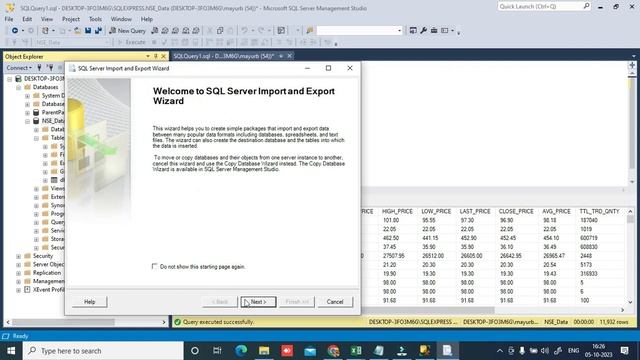This screenshot has width=640, height=360.
Task: Expand the Replication folder
Action: coord(19,273)
